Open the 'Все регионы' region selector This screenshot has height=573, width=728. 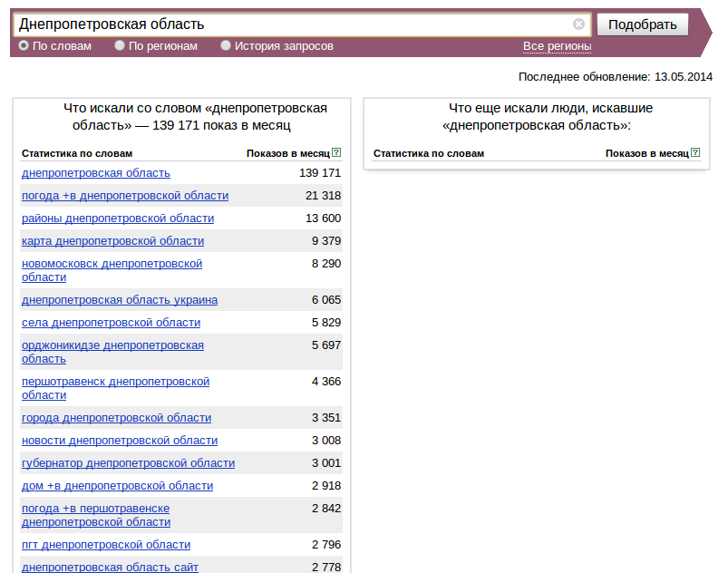pos(558,46)
